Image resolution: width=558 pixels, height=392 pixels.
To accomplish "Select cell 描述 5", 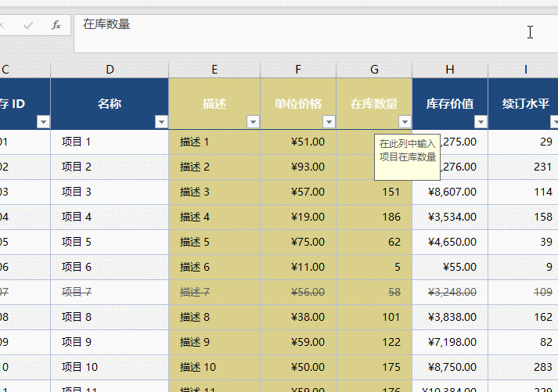I will [x=214, y=242].
